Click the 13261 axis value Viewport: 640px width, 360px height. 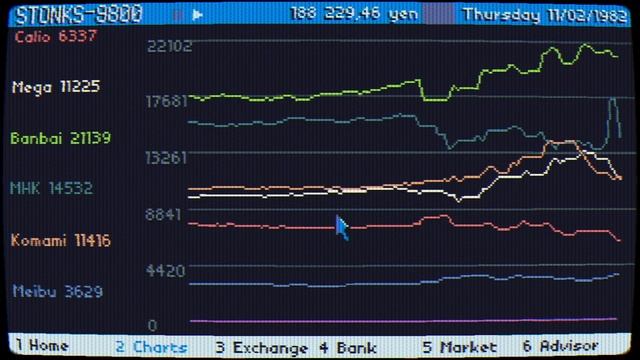coord(166,158)
